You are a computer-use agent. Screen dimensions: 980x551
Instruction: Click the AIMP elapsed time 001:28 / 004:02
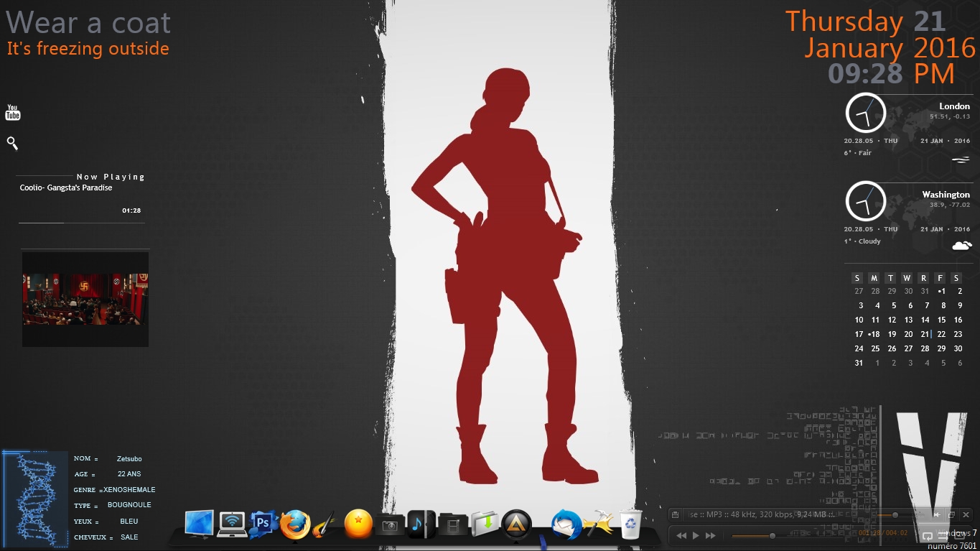(883, 533)
